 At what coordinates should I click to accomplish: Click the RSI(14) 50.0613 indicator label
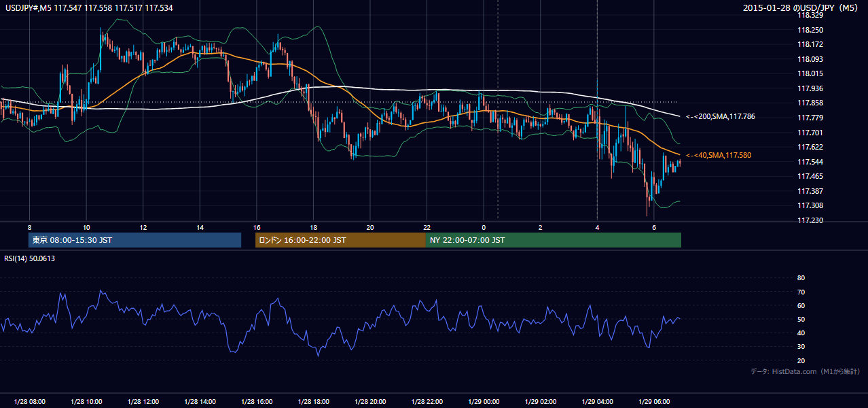[31, 258]
